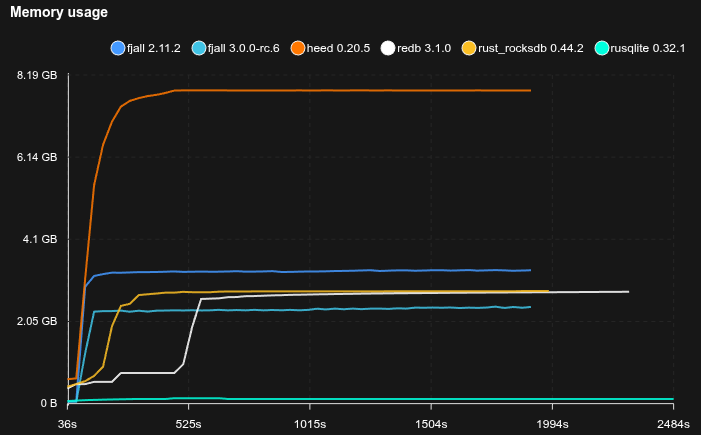Click the Memory usage chart title
Viewport: 701px width, 435px height.
coord(59,12)
